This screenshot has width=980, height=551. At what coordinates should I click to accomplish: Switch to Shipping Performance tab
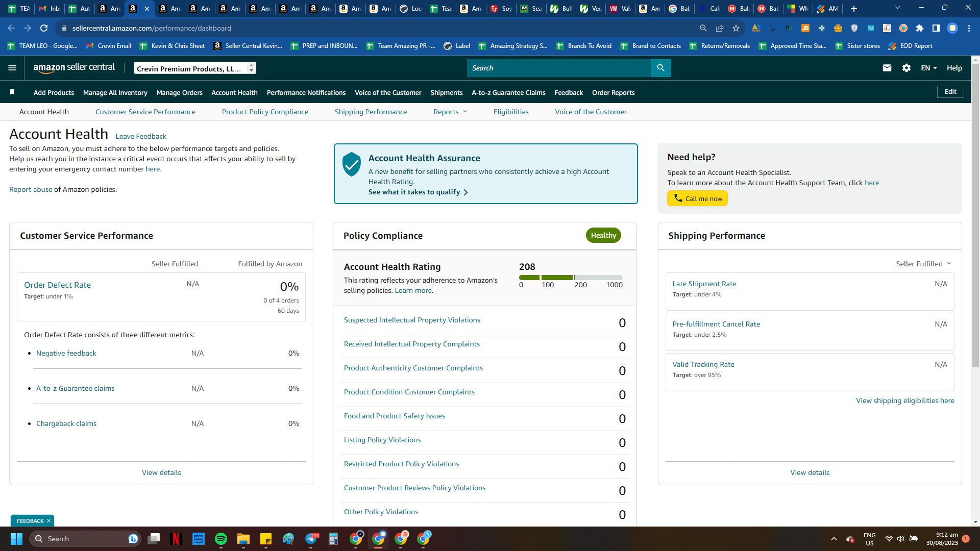[x=371, y=112]
